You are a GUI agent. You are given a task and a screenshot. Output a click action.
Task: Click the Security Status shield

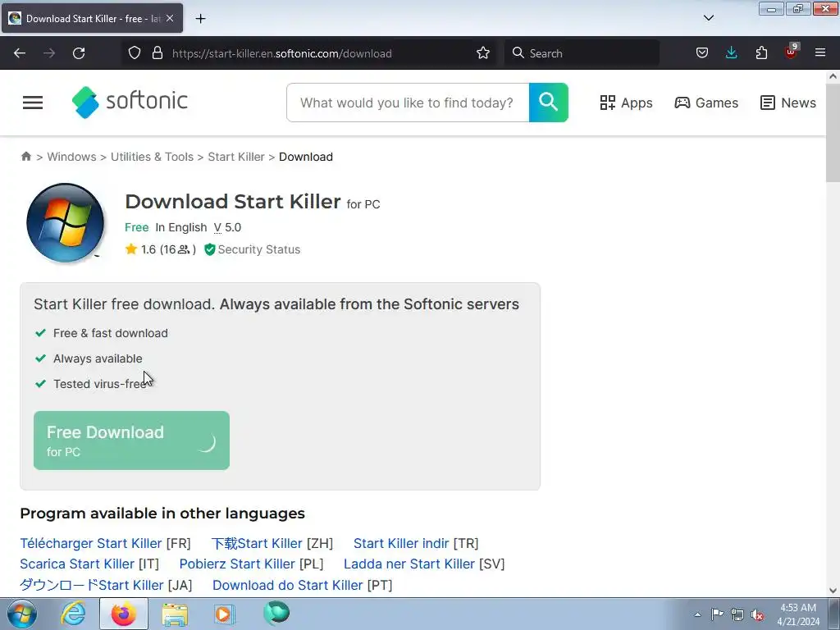209,249
